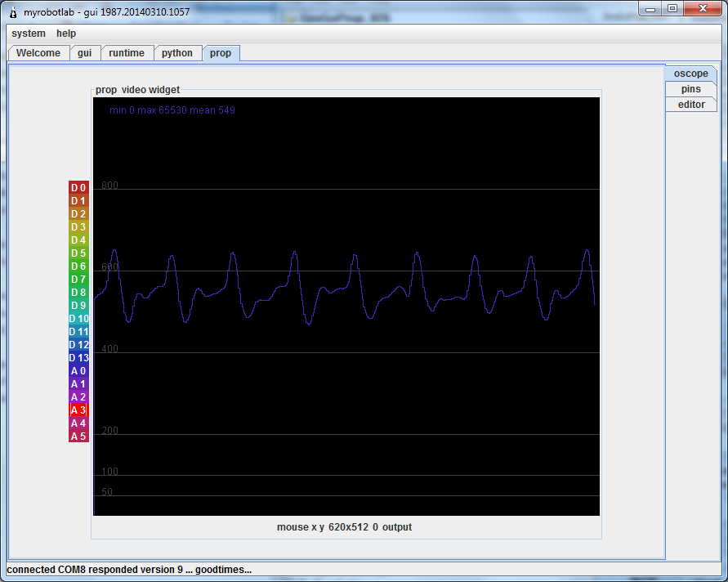Toggle trace for pin D 4
Image resolution: width=728 pixels, height=582 pixels.
(x=78, y=240)
